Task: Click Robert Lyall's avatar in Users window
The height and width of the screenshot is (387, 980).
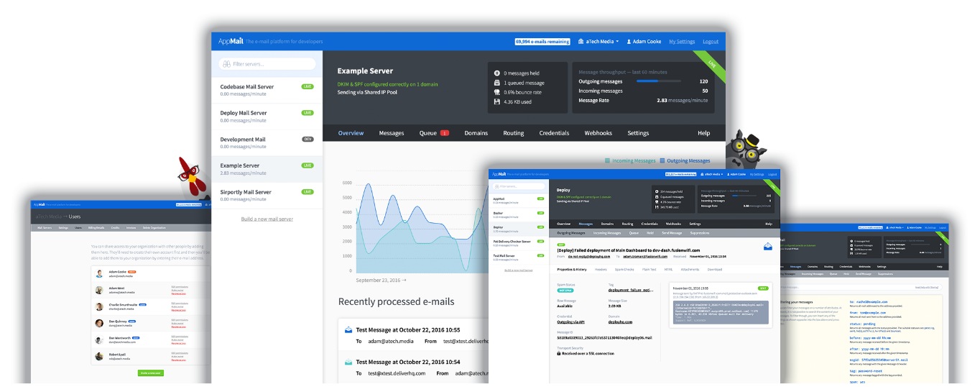Action: tap(100, 355)
